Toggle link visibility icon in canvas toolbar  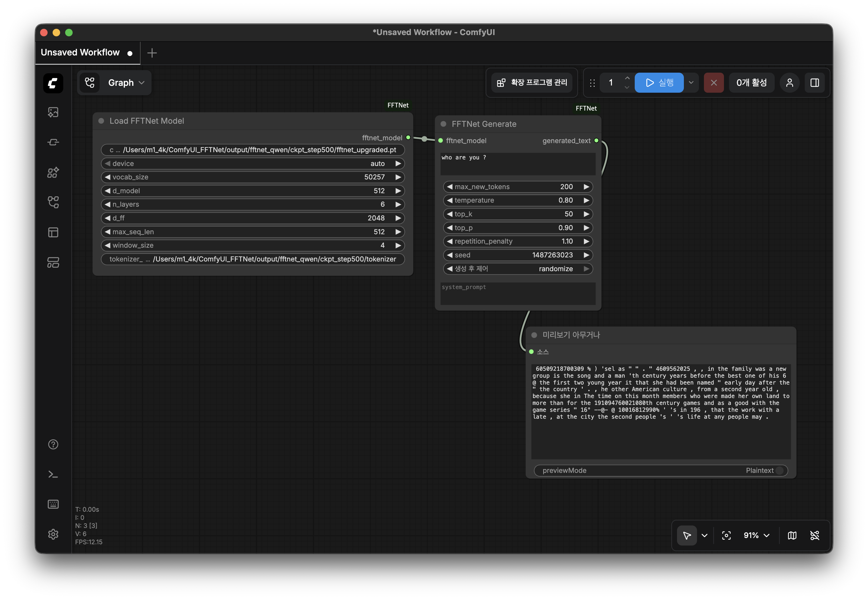pyautogui.click(x=815, y=535)
